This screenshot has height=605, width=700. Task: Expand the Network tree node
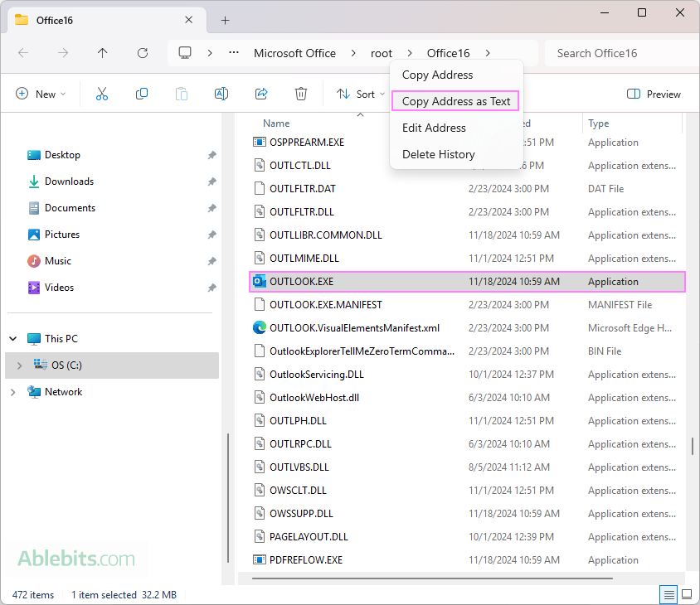pos(13,392)
